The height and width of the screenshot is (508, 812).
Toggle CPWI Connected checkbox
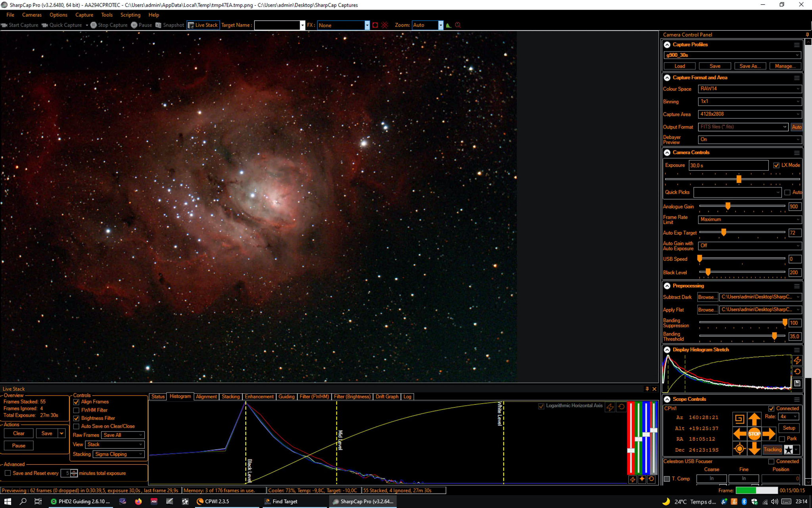tap(771, 408)
